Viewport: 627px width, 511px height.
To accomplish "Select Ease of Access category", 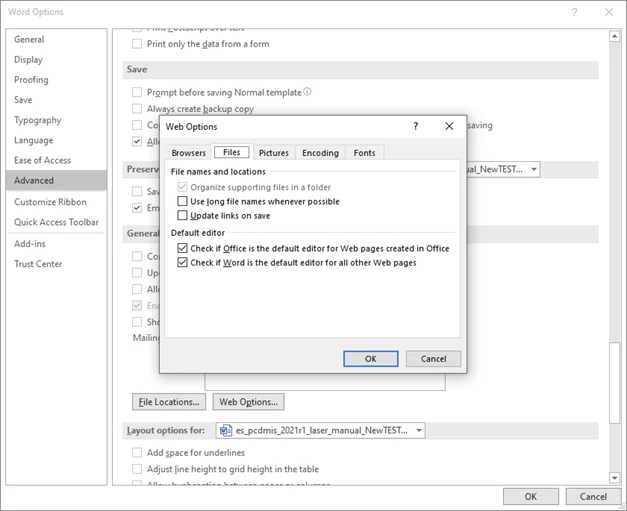I will tap(56, 160).
